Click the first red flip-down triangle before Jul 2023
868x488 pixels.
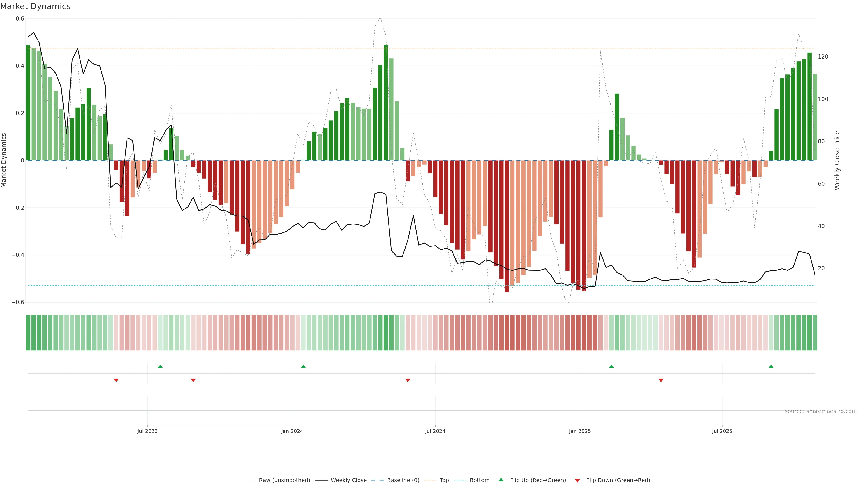[116, 380]
